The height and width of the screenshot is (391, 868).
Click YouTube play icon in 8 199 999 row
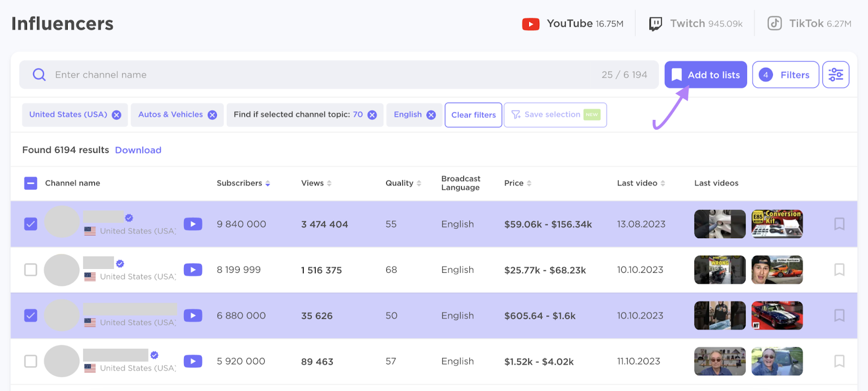coord(193,270)
